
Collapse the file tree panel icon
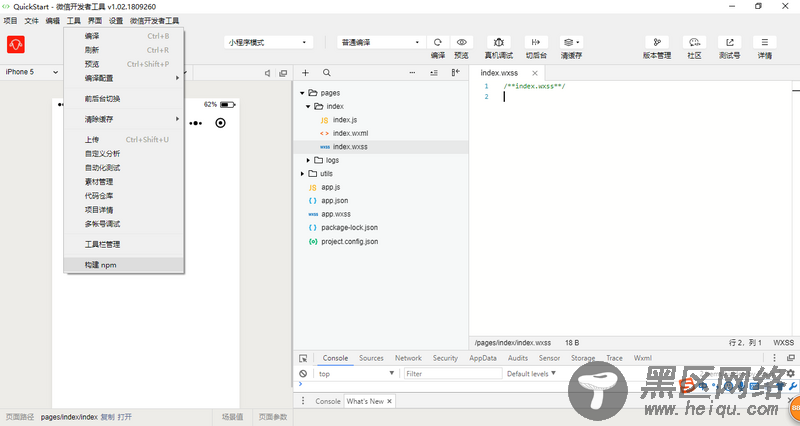456,72
